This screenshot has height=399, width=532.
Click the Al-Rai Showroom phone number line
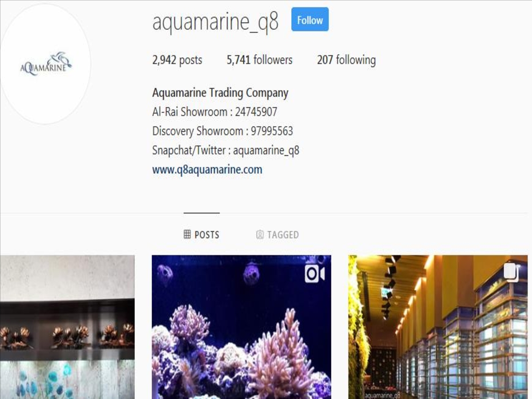pos(215,112)
